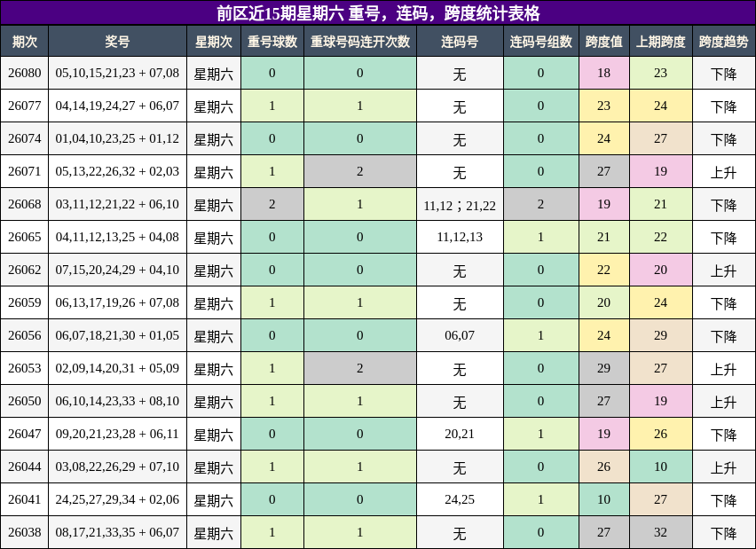Viewport: 756px width, 549px height.
Task: Select period number 26071
Action: 25,171
